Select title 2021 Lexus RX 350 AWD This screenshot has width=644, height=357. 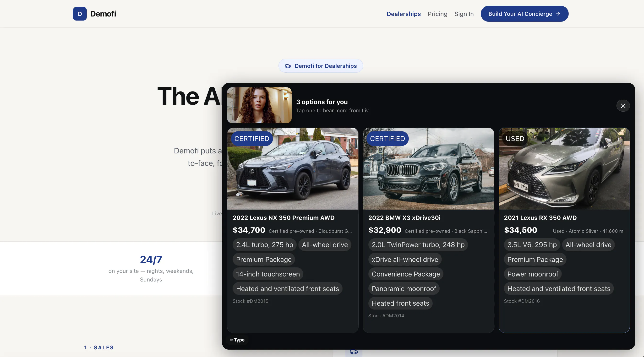tap(540, 218)
